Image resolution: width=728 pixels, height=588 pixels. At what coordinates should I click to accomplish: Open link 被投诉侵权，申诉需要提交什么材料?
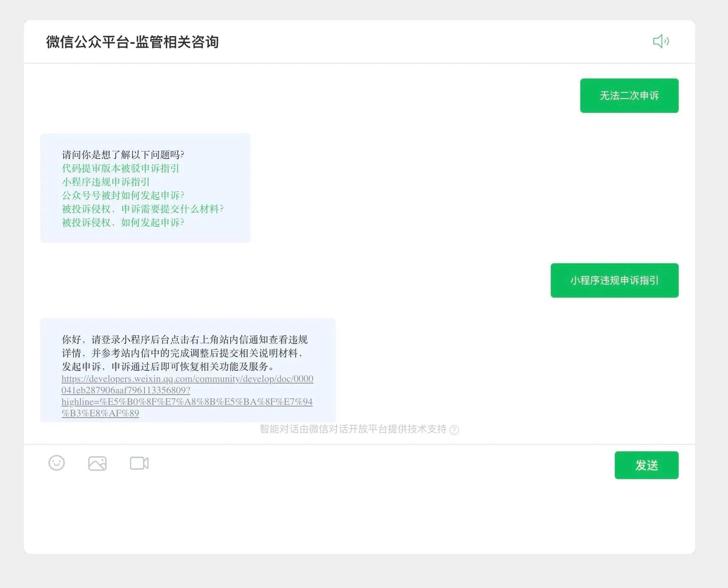point(143,209)
